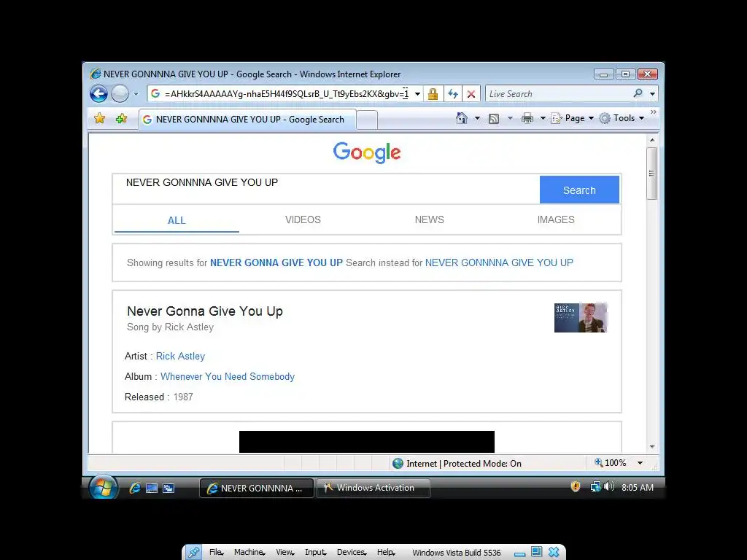Click the VM toolbar exit fullscreen icon
The image size is (747, 560).
(x=537, y=552)
